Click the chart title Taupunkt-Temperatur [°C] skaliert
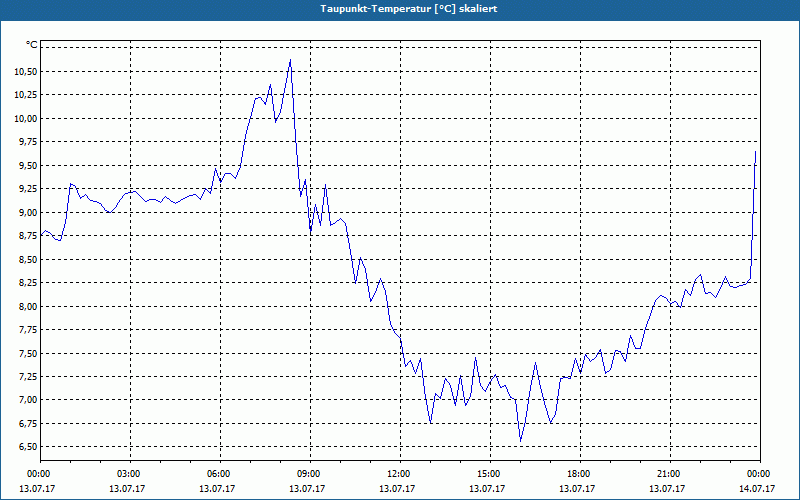Image resolution: width=800 pixels, height=500 pixels. click(409, 9)
